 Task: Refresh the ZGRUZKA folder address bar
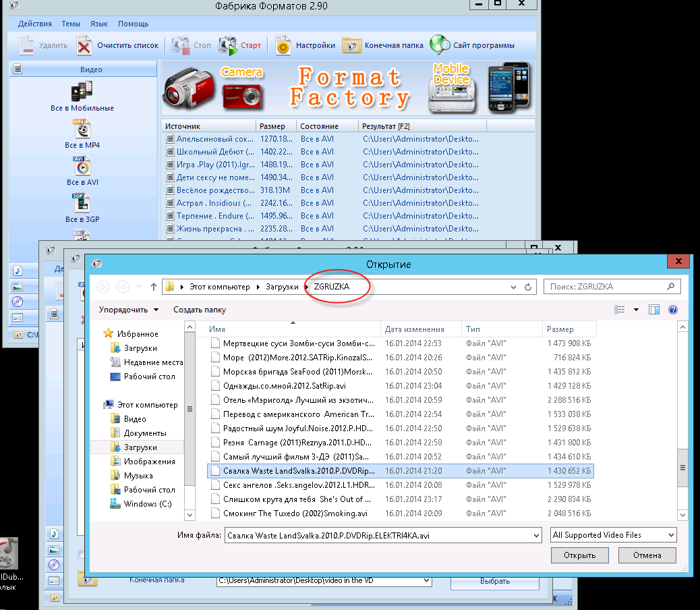coord(529,287)
